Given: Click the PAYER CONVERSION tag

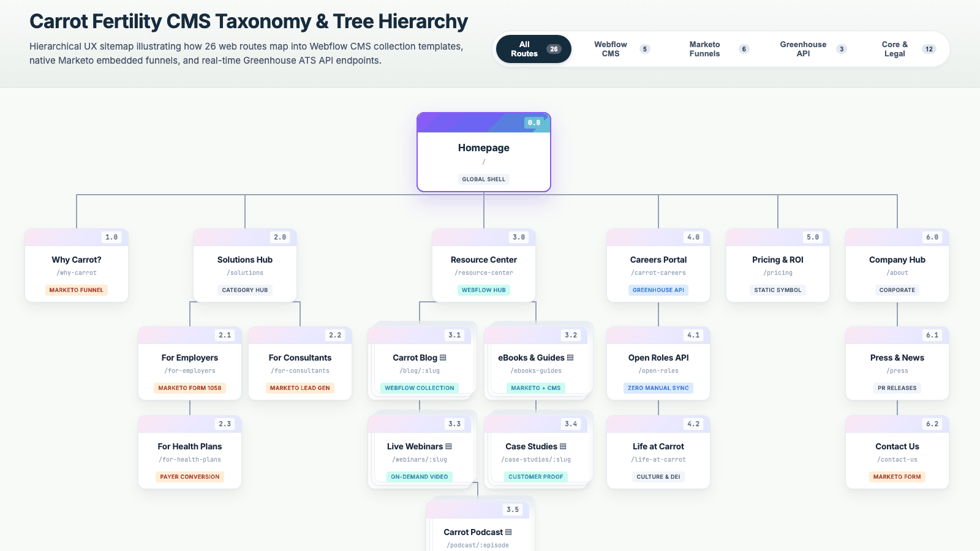Looking at the screenshot, I should [x=190, y=477].
